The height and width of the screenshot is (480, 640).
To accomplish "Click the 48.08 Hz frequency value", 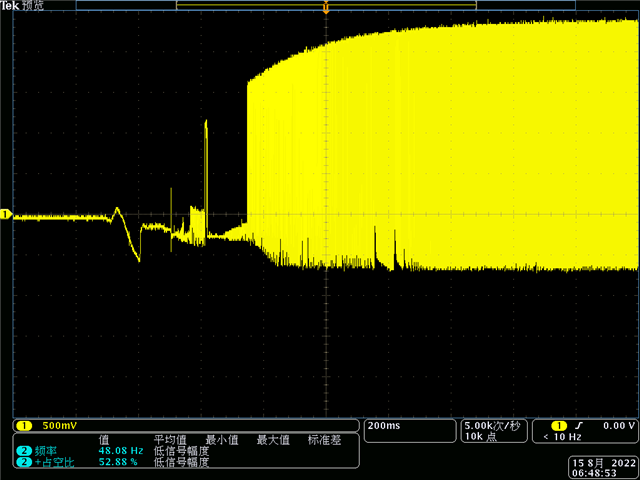I will (121, 451).
